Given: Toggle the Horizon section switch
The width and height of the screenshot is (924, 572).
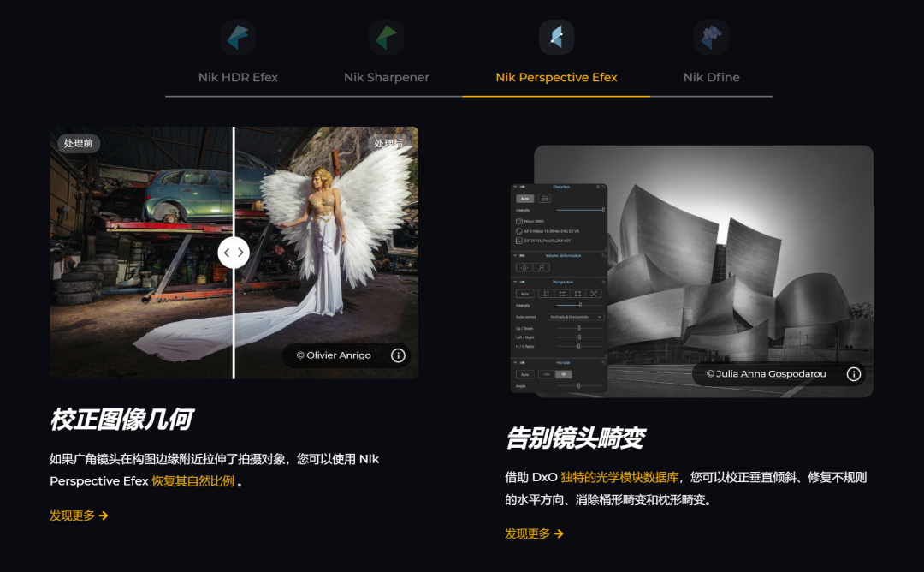Looking at the screenshot, I should click(x=522, y=363).
